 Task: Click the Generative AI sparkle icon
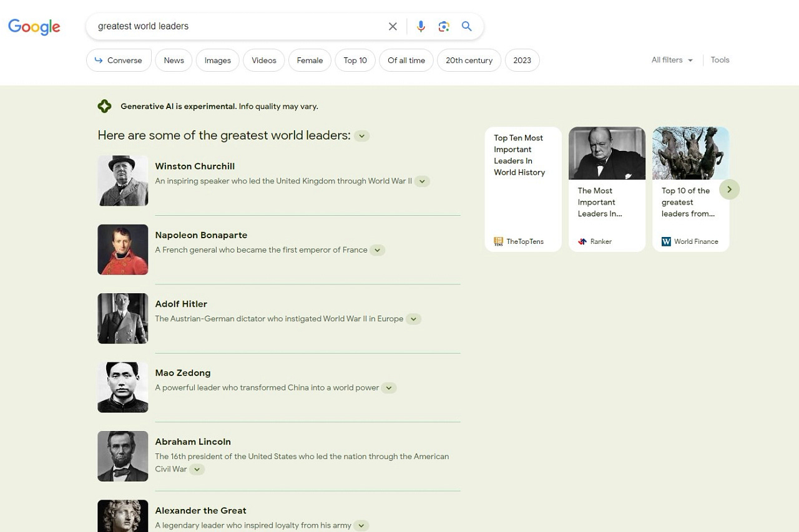click(x=104, y=106)
